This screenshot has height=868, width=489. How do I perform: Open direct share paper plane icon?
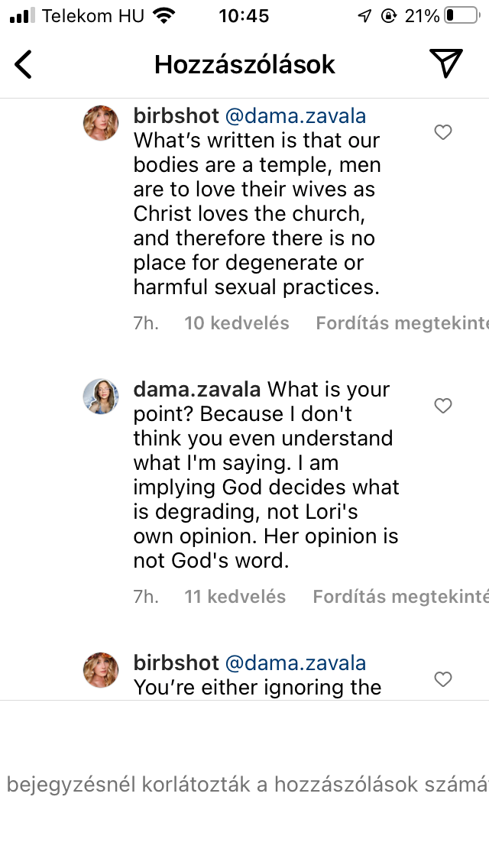(445, 64)
